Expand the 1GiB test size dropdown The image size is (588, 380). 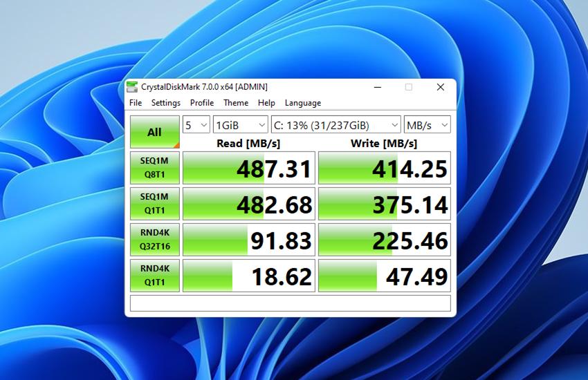(x=240, y=124)
